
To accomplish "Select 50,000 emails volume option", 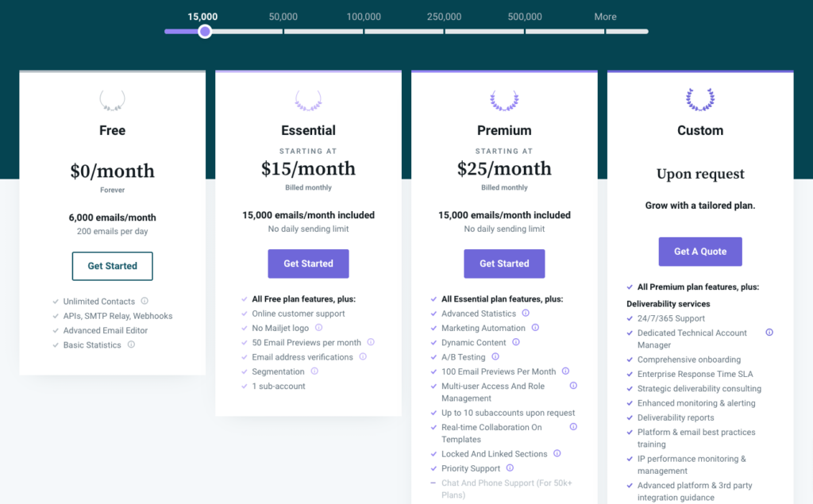I will [x=283, y=17].
